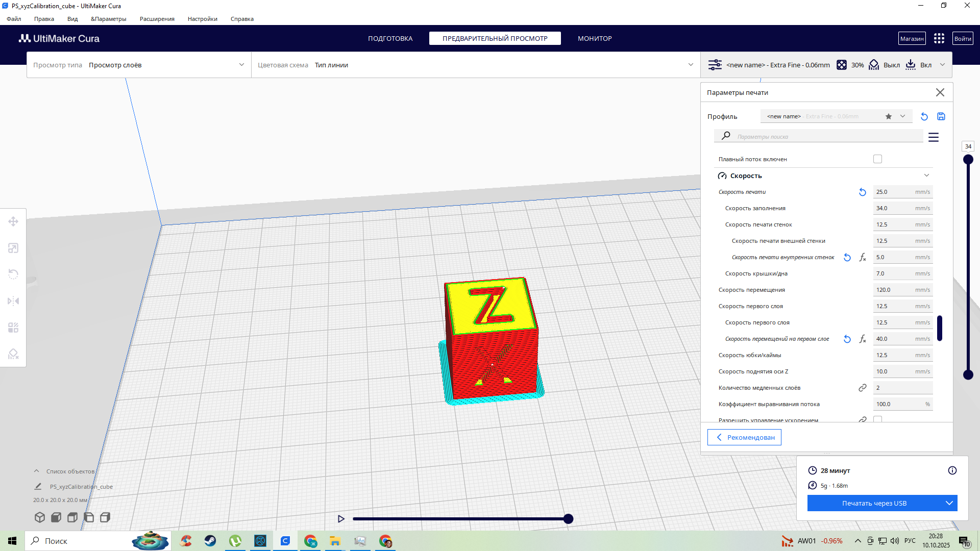Click the top handle of layer slider
Image resolution: width=980 pixels, height=551 pixels.
pos(968,160)
